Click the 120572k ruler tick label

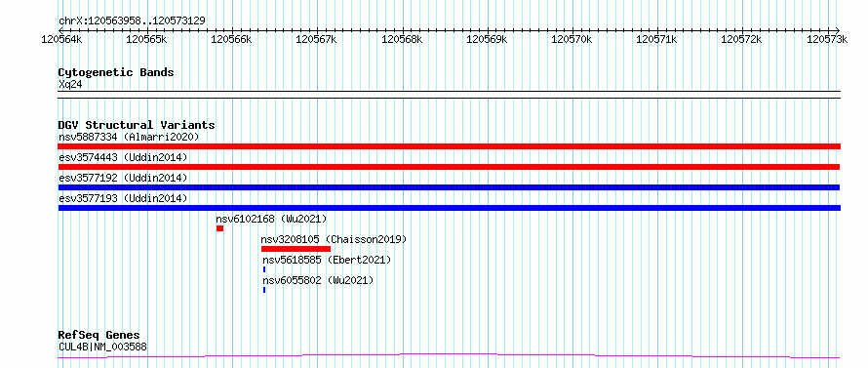pos(742,39)
